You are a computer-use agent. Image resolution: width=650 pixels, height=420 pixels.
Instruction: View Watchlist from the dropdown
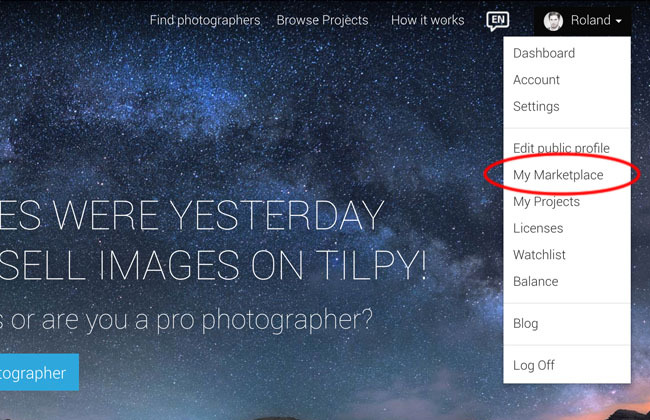pos(539,255)
